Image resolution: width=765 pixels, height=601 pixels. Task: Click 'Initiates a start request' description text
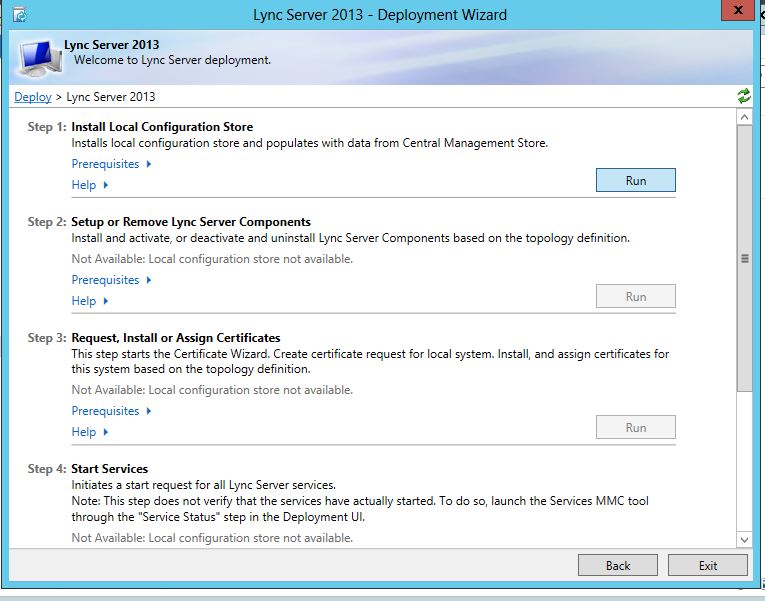[203, 485]
